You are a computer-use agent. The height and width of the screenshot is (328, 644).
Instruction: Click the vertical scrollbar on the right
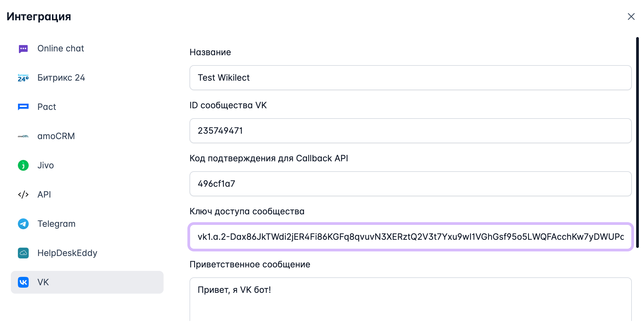pos(638,135)
